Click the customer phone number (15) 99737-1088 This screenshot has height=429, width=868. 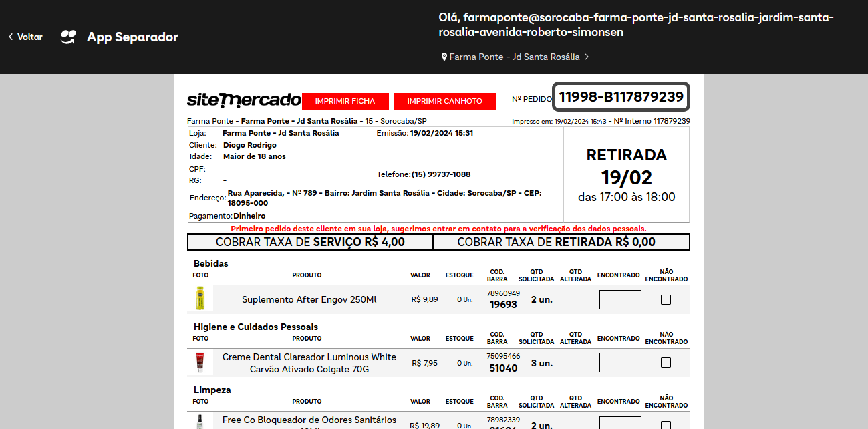(441, 174)
